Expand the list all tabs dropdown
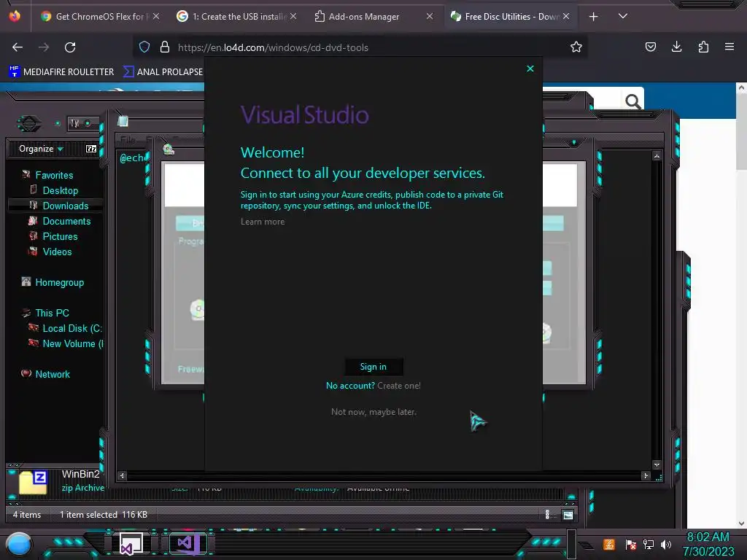Viewport: 747px width, 560px height. [x=623, y=16]
